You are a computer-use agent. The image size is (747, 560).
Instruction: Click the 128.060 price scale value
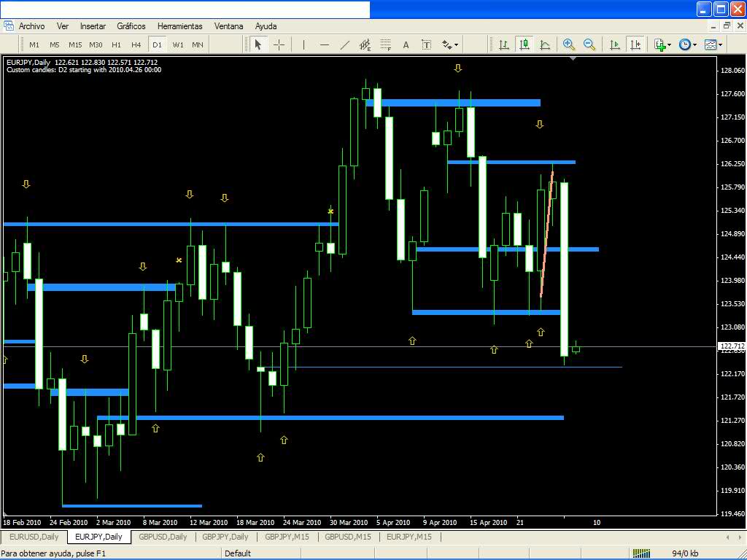pyautogui.click(x=732, y=71)
